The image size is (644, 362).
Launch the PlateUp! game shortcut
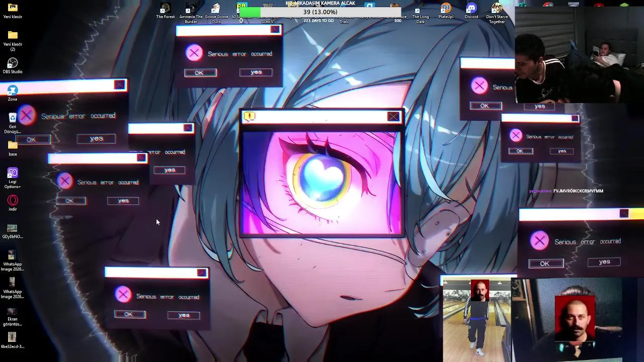click(446, 11)
